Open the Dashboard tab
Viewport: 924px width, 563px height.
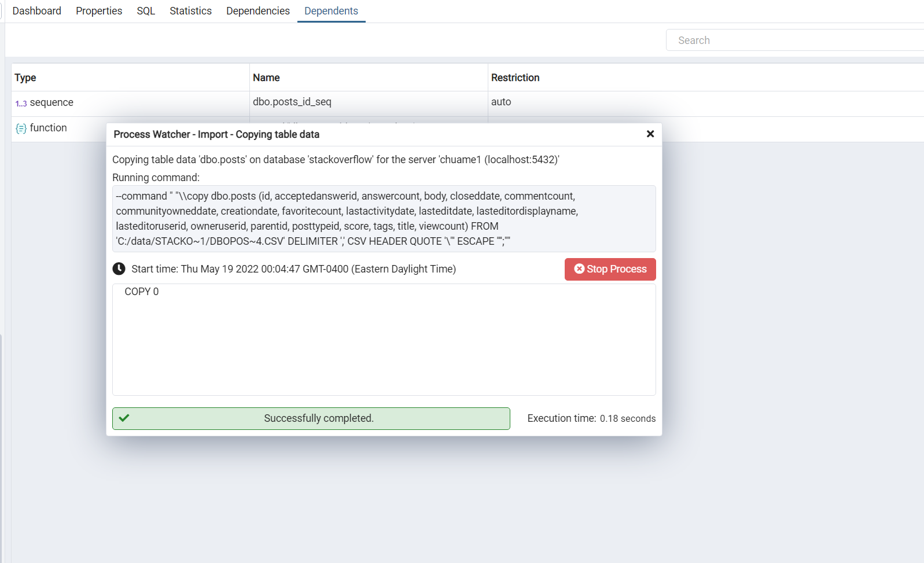click(36, 11)
